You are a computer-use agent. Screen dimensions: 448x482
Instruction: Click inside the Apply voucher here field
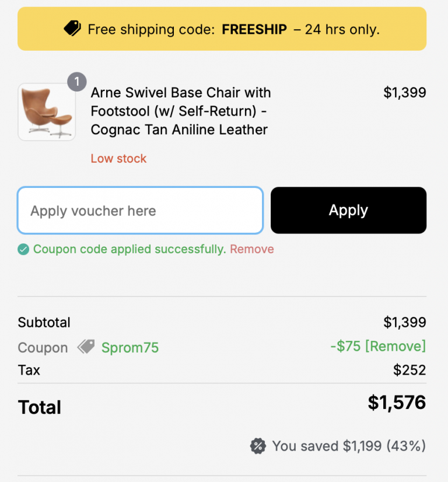[140, 210]
